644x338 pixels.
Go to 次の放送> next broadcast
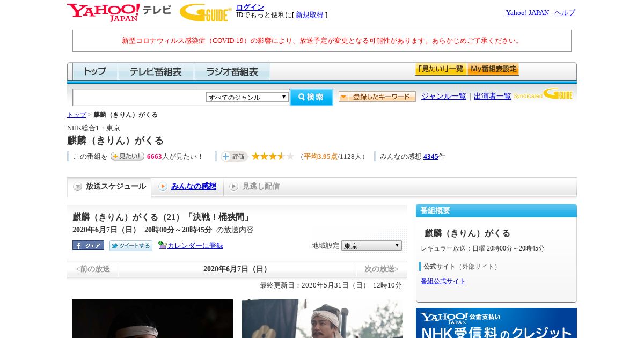[x=382, y=269]
